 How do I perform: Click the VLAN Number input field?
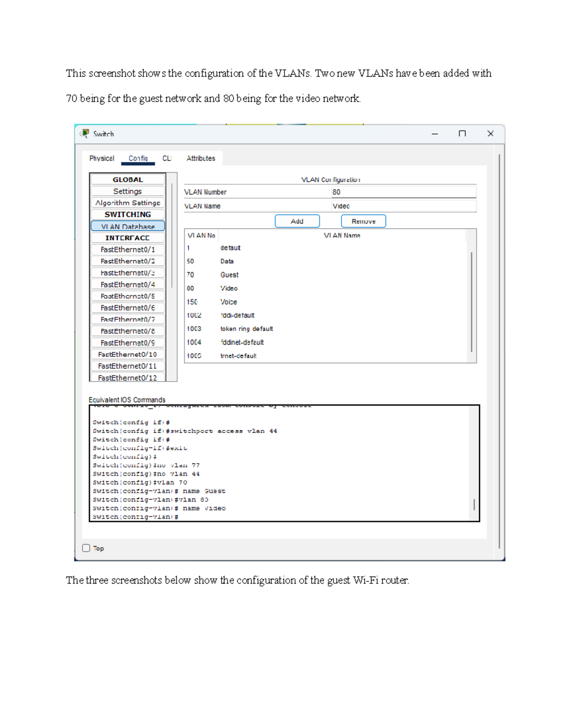403,191
